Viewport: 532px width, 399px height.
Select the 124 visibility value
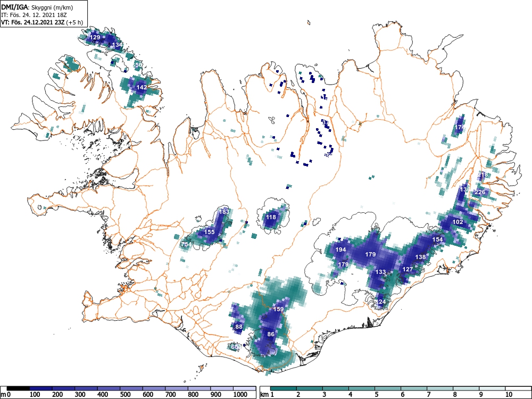coord(381,302)
